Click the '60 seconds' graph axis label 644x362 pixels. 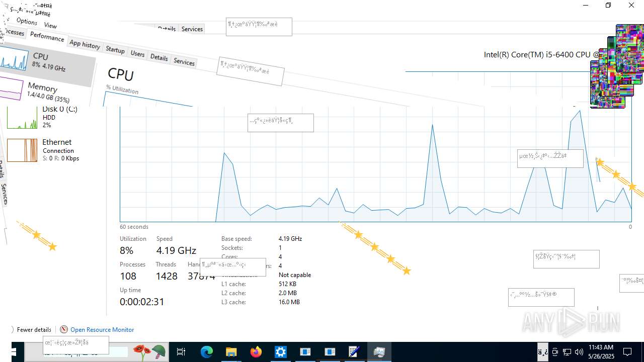[134, 227]
